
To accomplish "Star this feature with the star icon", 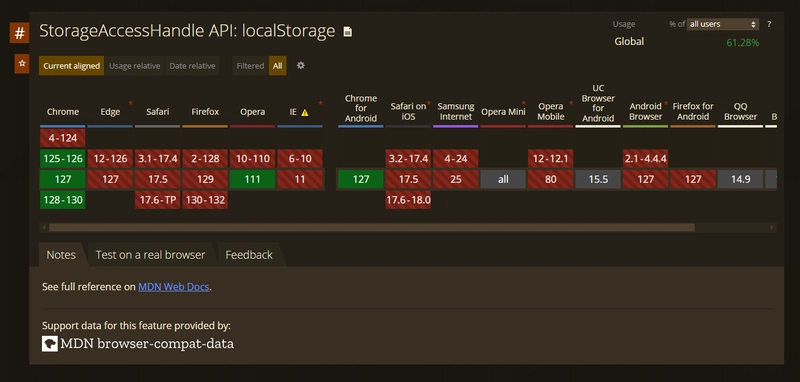I will click(21, 64).
